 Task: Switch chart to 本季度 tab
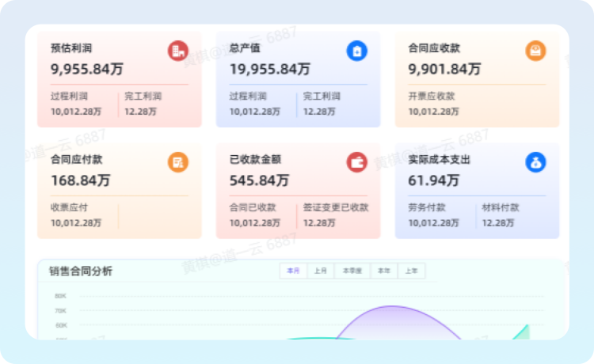[352, 271]
